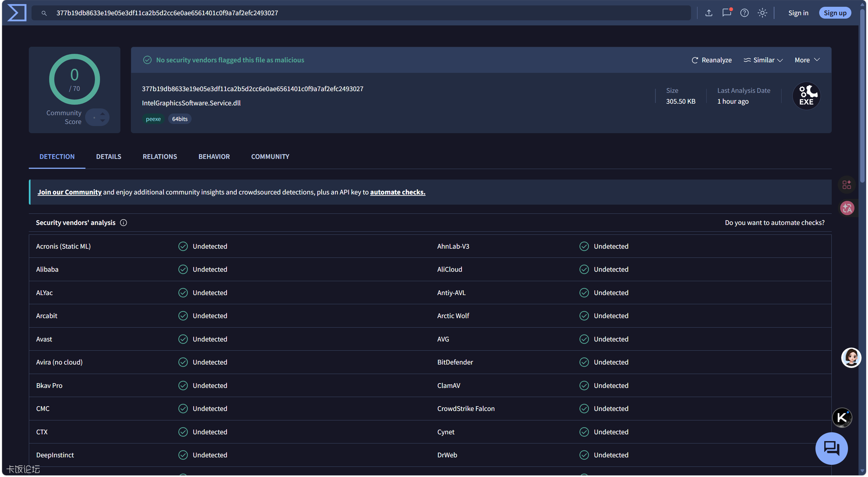Open the notifications speech bubble icon
The image size is (868, 477).
pos(727,13)
